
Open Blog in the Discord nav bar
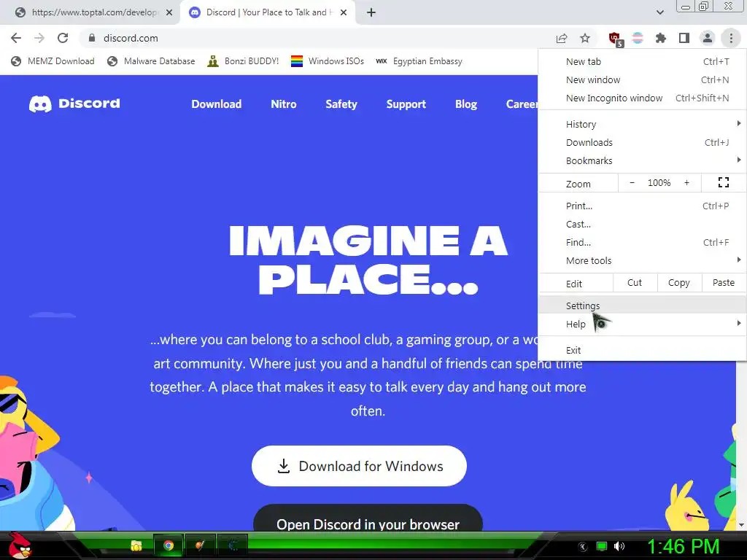pyautogui.click(x=466, y=104)
